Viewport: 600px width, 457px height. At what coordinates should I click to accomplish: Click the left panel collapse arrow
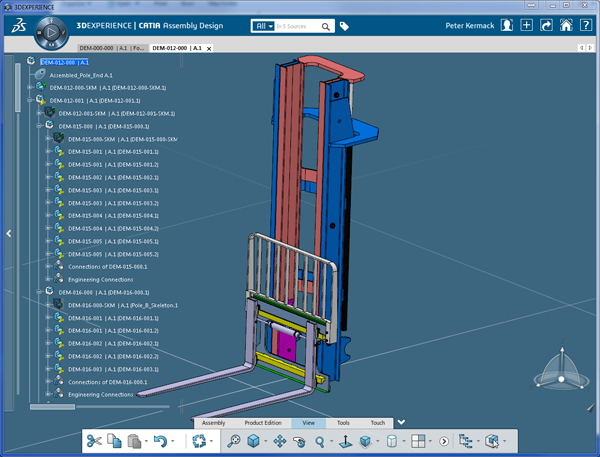[x=9, y=233]
